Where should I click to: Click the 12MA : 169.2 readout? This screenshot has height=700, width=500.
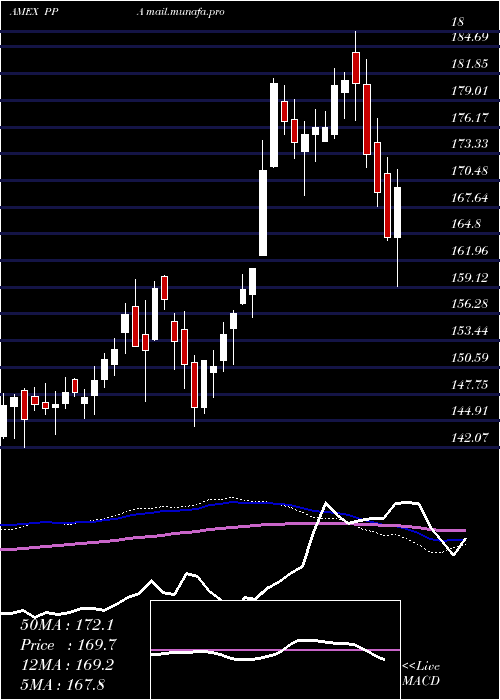[x=67, y=665]
